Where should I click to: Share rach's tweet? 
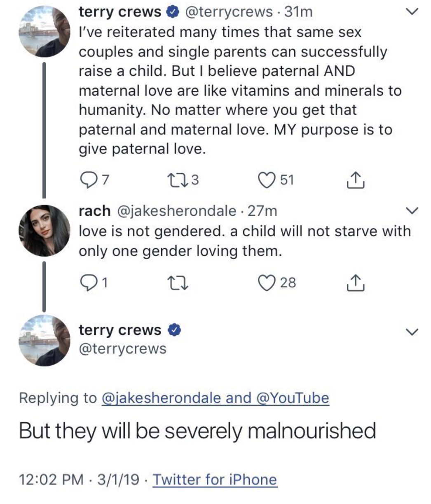pyautogui.click(x=354, y=283)
